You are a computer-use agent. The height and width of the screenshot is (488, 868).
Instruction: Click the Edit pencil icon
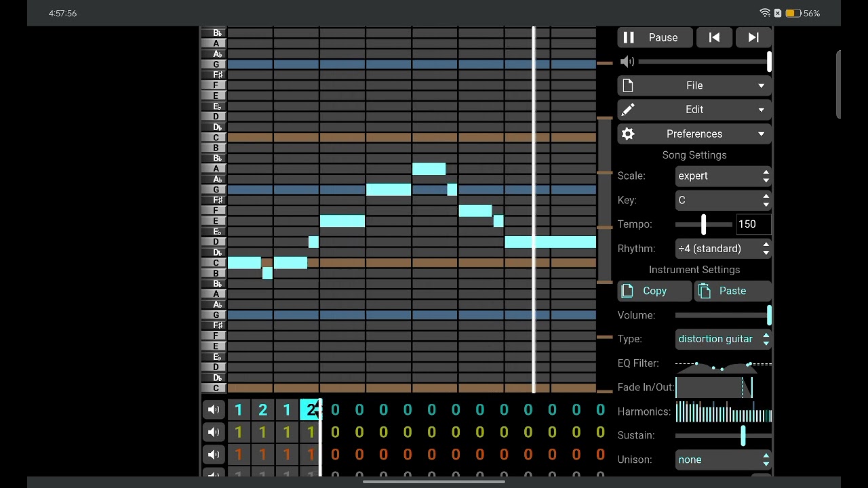point(628,109)
